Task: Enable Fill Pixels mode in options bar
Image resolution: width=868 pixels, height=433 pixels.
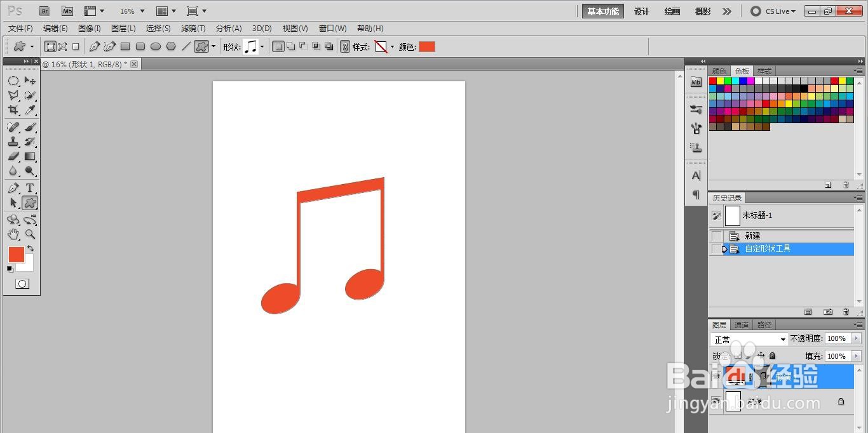Action: click(x=76, y=46)
